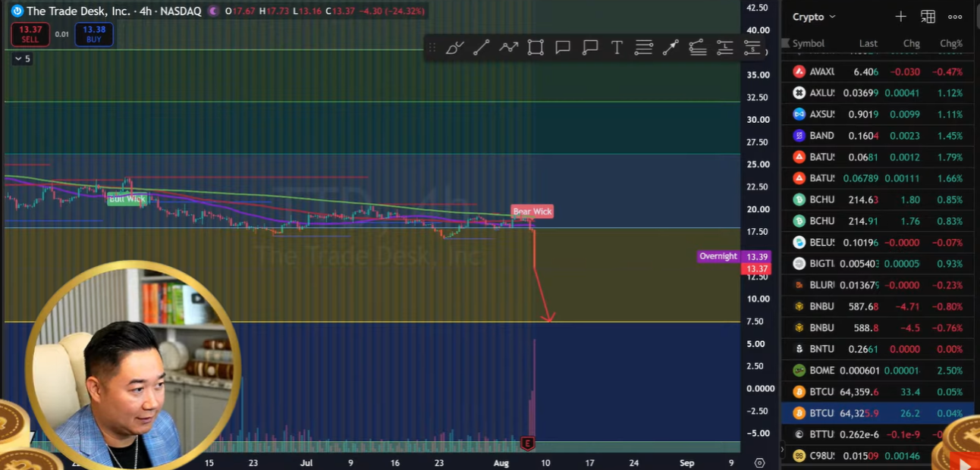This screenshot has height=470, width=980.
Task: Select the BATUS row showing 0.06789
Action: pyautogui.click(x=878, y=178)
